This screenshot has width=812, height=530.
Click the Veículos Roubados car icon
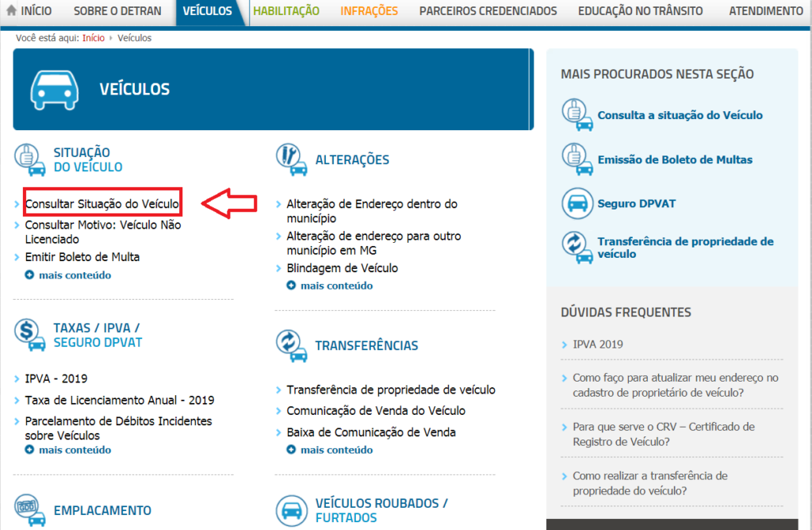tap(292, 510)
